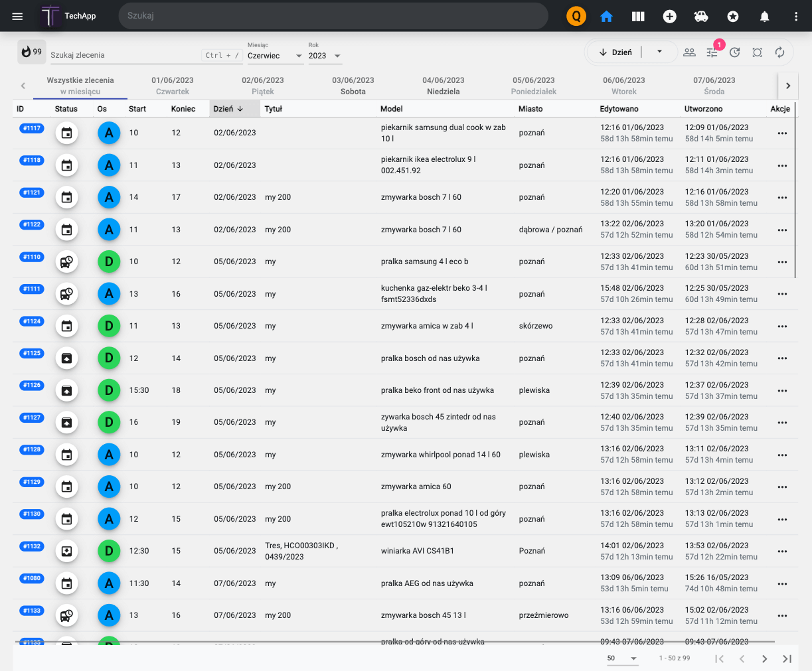Open the car vehicles icon
Viewport: 812px width, 671px height.
click(701, 17)
